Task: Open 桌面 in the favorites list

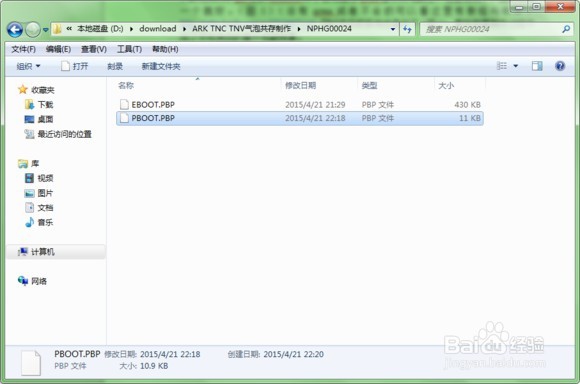Action: (x=45, y=119)
